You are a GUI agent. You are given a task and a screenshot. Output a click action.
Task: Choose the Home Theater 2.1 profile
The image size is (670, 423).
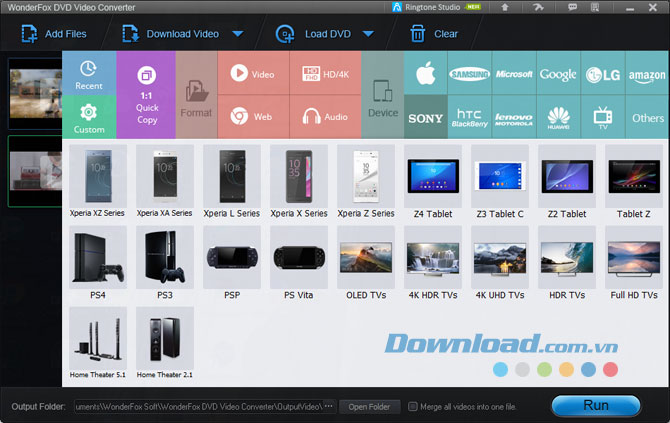(x=165, y=343)
